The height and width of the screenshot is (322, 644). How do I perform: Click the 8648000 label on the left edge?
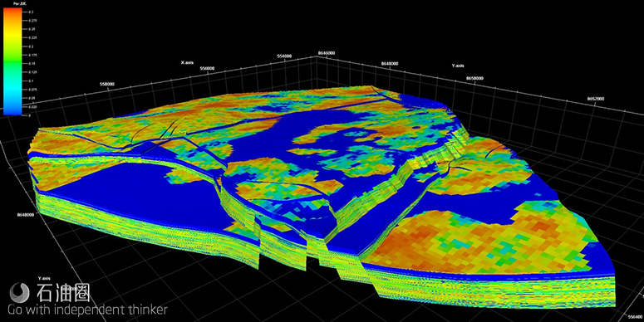[x=26, y=214]
